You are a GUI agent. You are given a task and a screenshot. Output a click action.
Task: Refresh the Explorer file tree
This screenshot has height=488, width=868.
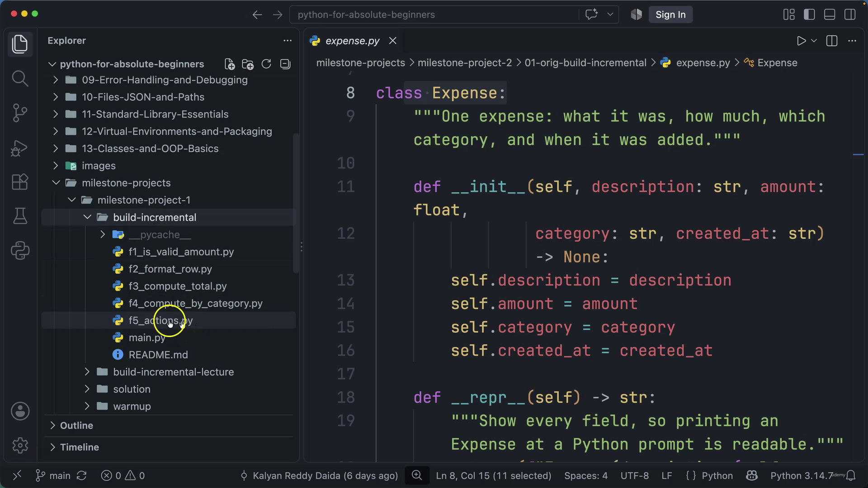coord(266,64)
